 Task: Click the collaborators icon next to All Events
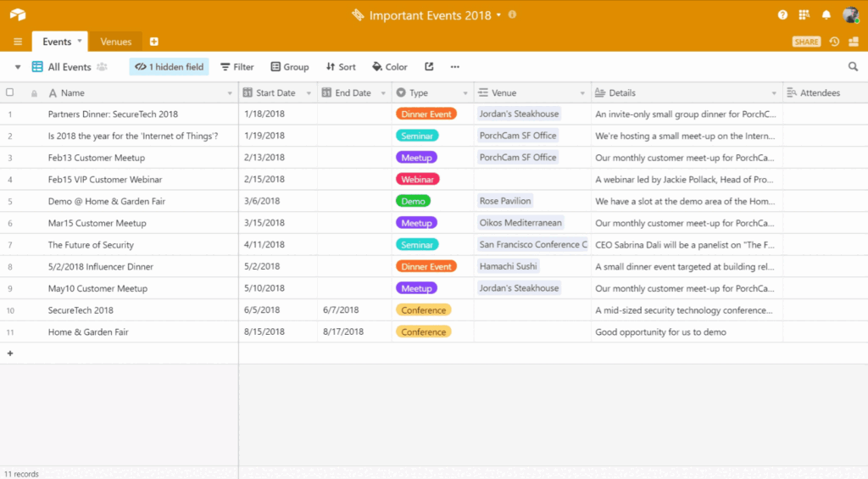[x=102, y=67]
